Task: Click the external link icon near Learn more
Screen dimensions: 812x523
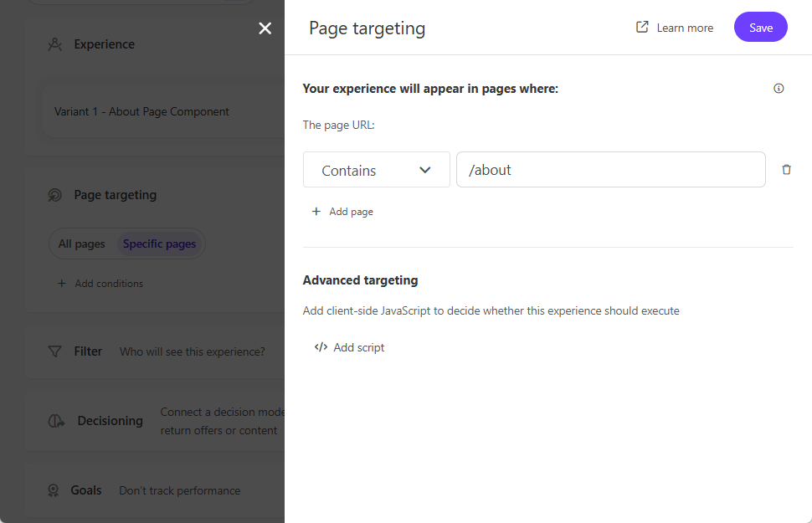Action: (642, 28)
